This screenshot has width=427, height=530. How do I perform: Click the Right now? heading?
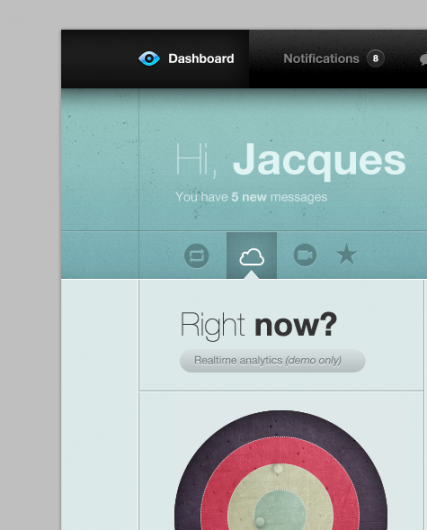pos(259,325)
